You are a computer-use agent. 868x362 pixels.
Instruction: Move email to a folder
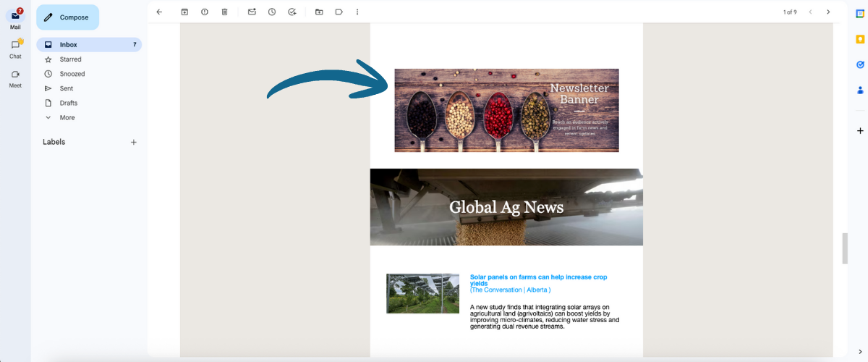tap(319, 12)
